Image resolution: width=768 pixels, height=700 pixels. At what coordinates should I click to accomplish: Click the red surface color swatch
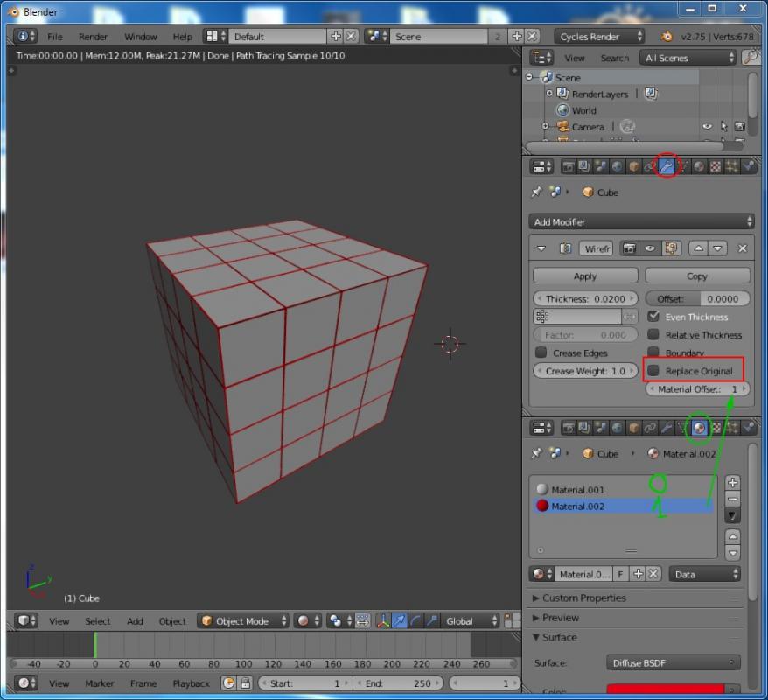[x=665, y=691]
